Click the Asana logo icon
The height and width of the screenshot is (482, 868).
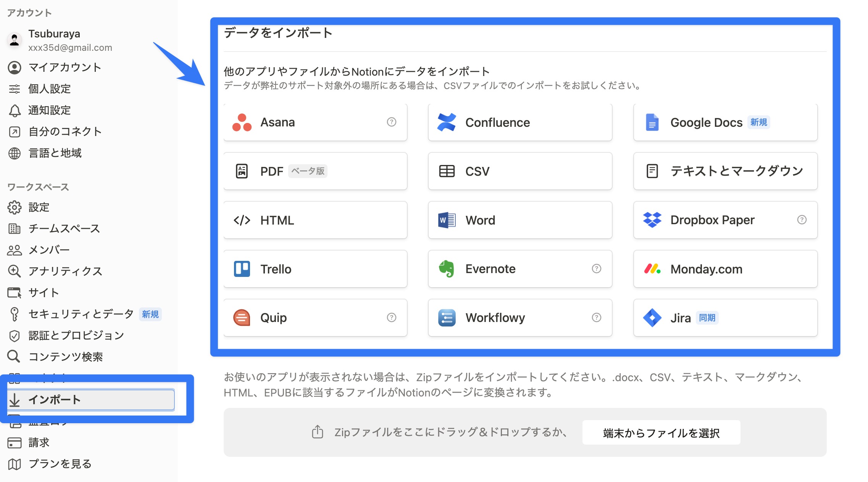point(242,123)
